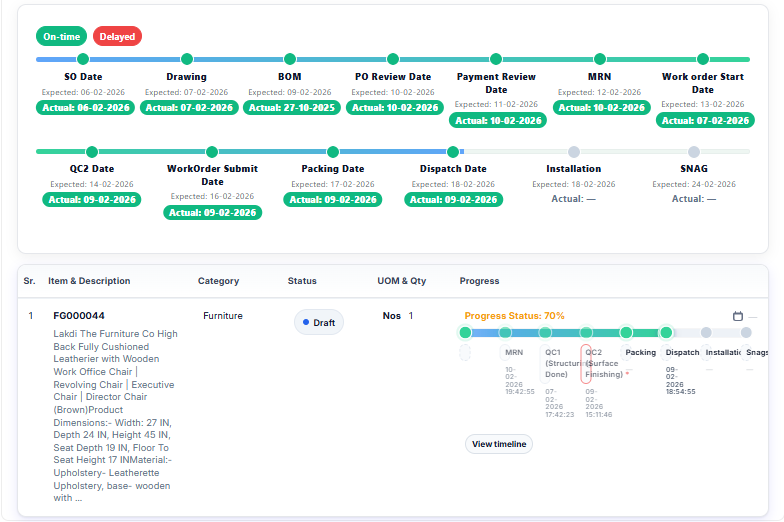Click BOM actual date 27-10-2025 badge
Image resolution: width=784 pixels, height=522 pixels.
pos(290,107)
